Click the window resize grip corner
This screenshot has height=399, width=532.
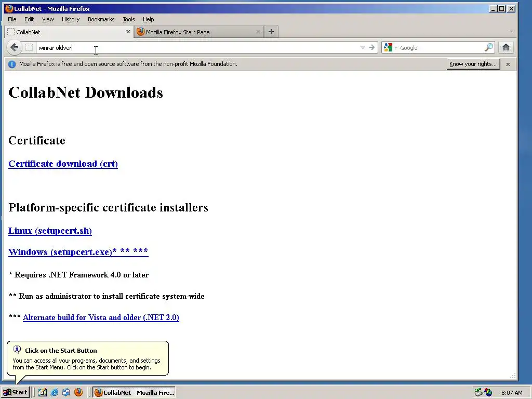pos(513,376)
